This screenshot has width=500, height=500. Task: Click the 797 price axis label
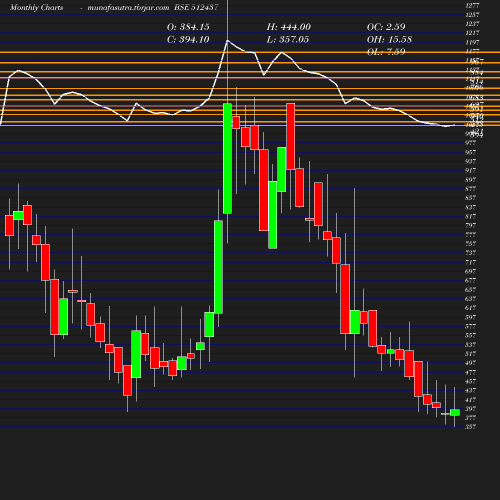(470, 225)
